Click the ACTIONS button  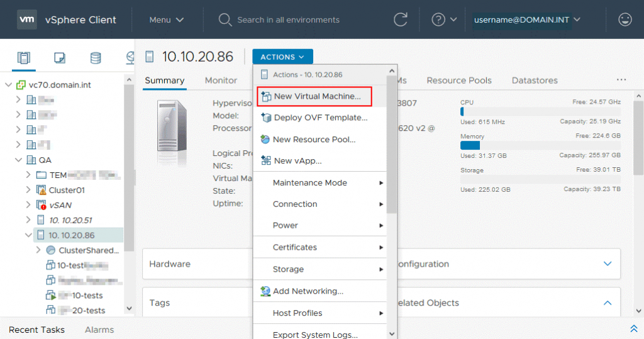click(x=282, y=57)
